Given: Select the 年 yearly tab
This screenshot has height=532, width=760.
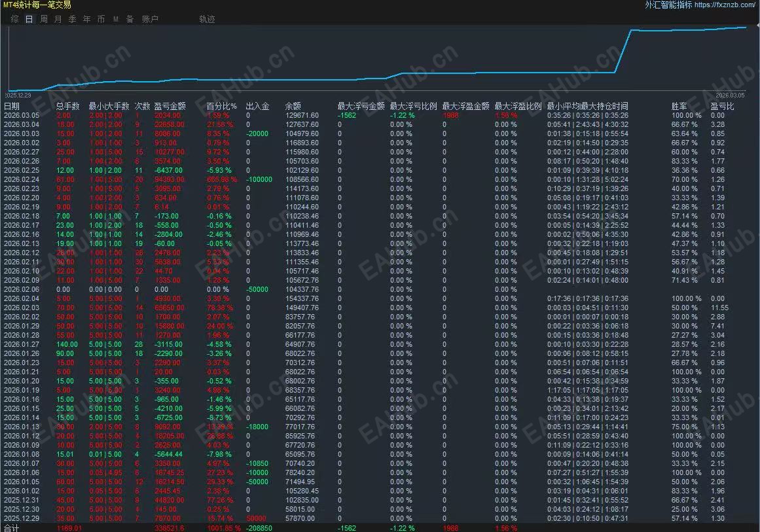Looking at the screenshot, I should (87, 19).
